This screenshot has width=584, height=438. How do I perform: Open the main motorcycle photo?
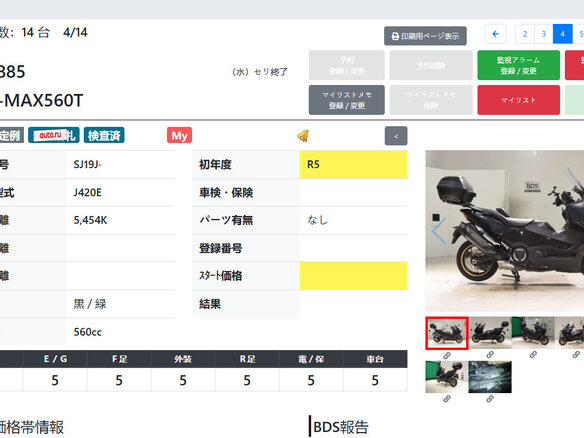click(x=505, y=231)
